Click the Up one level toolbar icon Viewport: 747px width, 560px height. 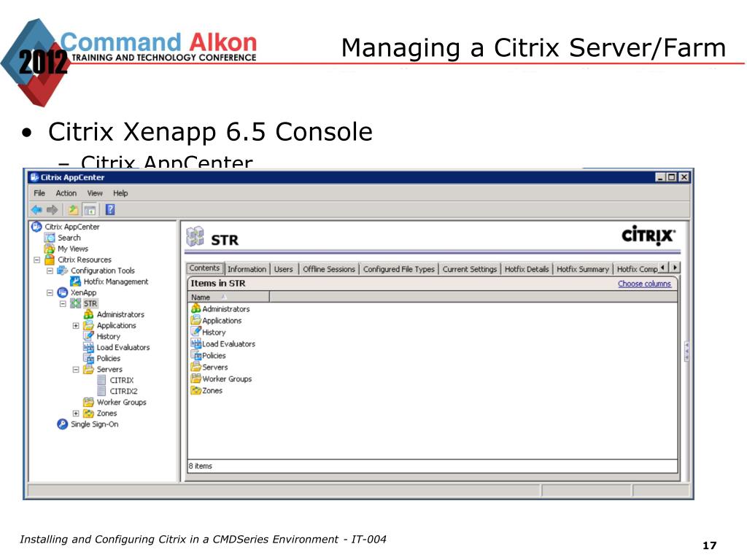tap(73, 209)
